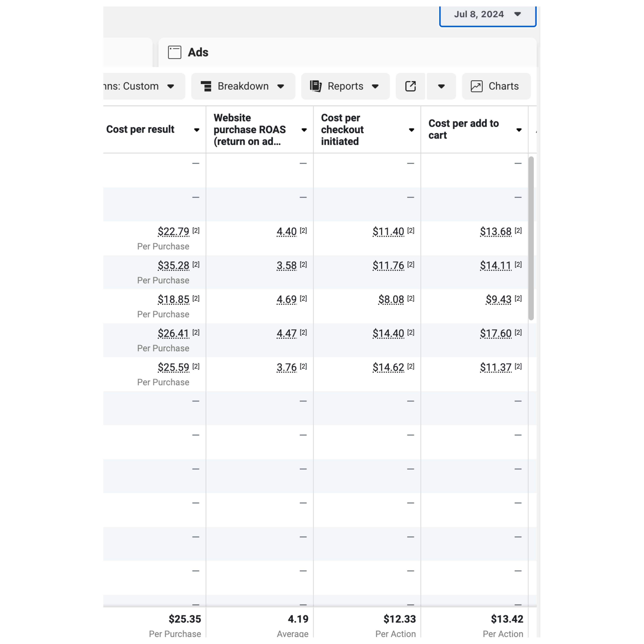Click the footnote [2] beside $35.28

pyautogui.click(x=196, y=265)
